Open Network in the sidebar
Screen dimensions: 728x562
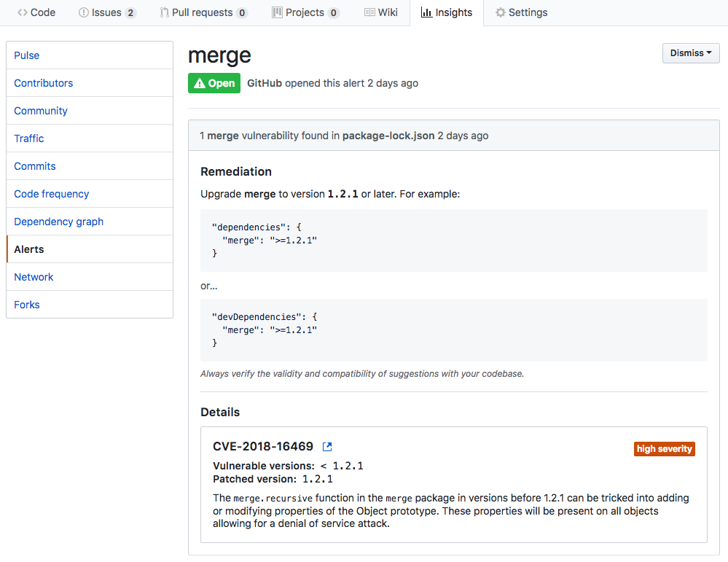90,277
